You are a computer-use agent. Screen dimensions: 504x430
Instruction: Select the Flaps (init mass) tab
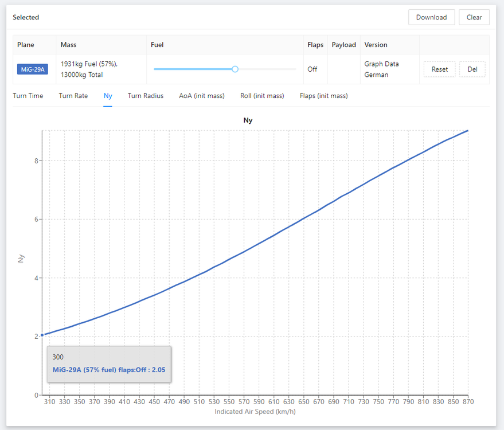point(323,96)
